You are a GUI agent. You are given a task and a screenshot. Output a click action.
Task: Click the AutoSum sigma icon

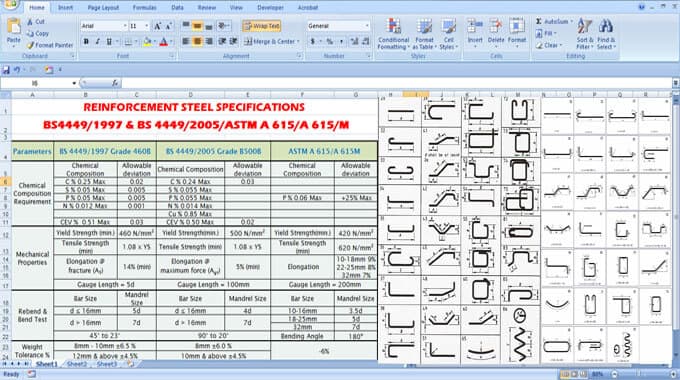539,21
